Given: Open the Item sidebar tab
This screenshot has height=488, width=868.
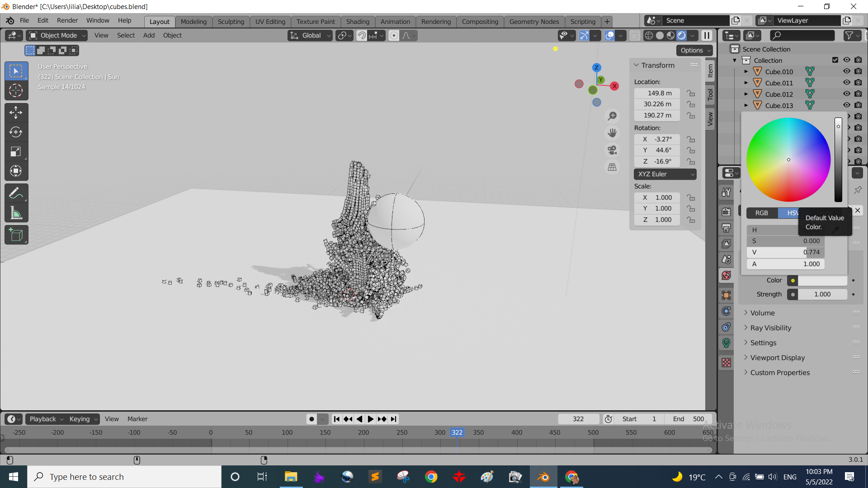Looking at the screenshot, I should coord(710,70).
